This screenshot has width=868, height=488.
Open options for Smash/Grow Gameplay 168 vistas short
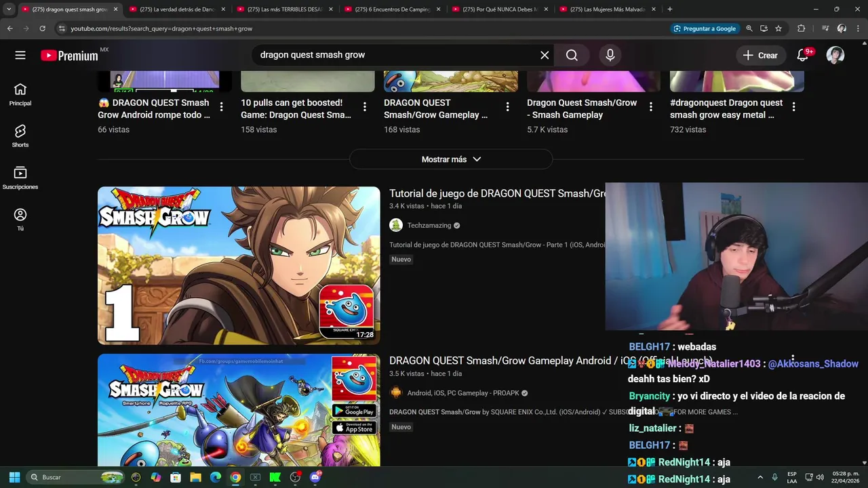pyautogui.click(x=508, y=106)
